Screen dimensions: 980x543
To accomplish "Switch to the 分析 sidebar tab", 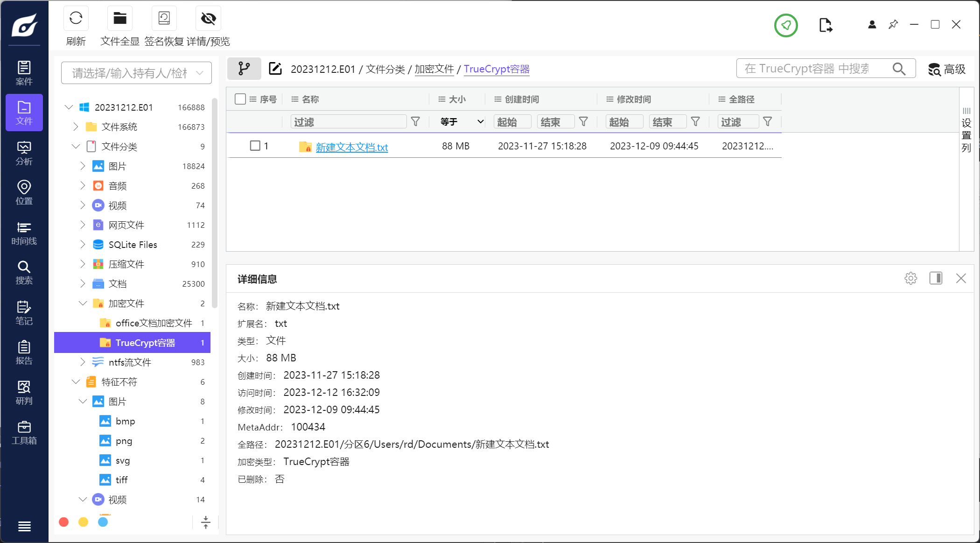I will pos(24,154).
